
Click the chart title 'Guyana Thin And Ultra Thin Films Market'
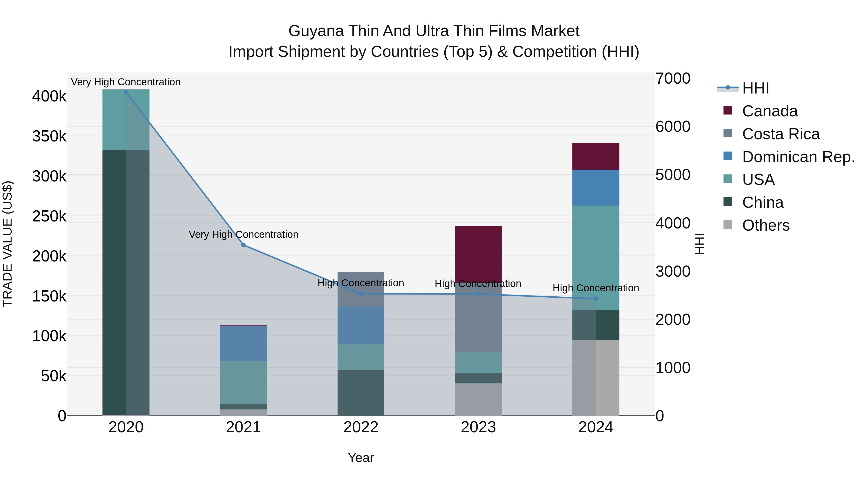pyautogui.click(x=434, y=31)
